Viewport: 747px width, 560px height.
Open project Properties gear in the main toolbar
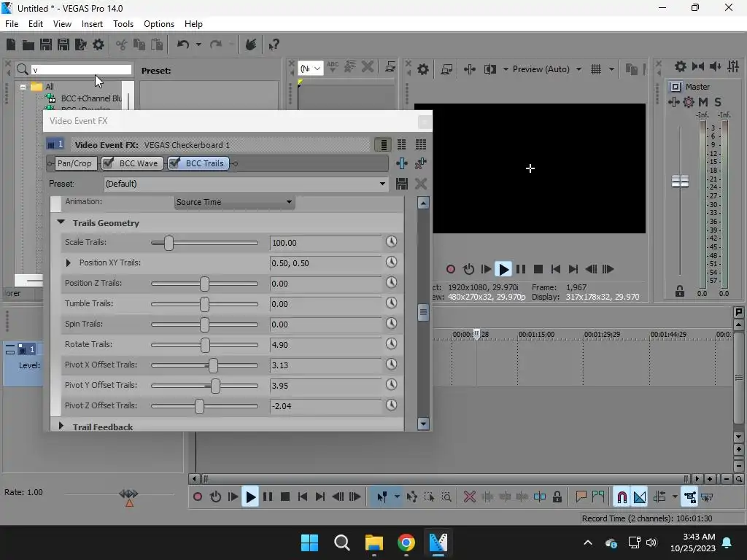pos(98,44)
